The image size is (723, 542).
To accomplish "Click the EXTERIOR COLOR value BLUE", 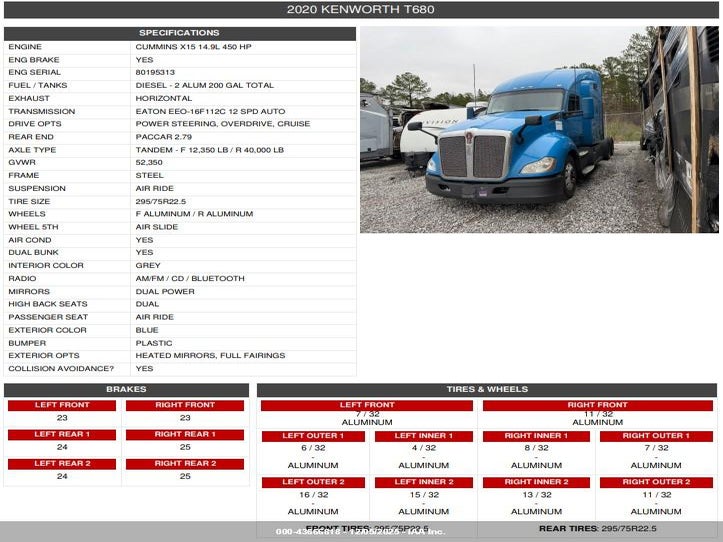I will [x=147, y=330].
